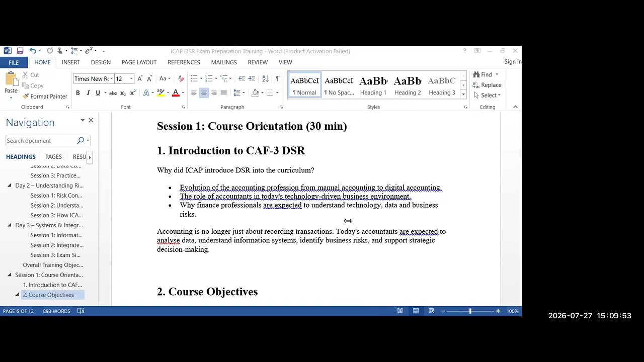Open the PAGES tab in Navigation pane
644x362 pixels.
coord(53,157)
